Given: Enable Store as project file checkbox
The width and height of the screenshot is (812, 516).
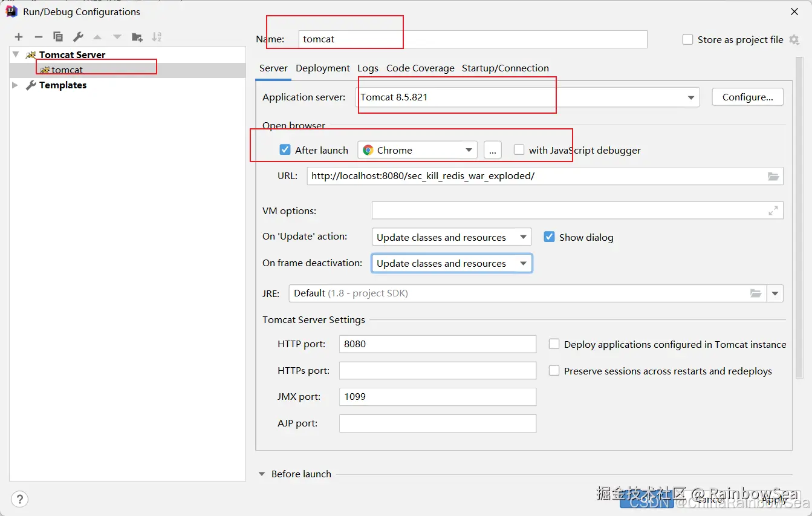Looking at the screenshot, I should pyautogui.click(x=687, y=39).
